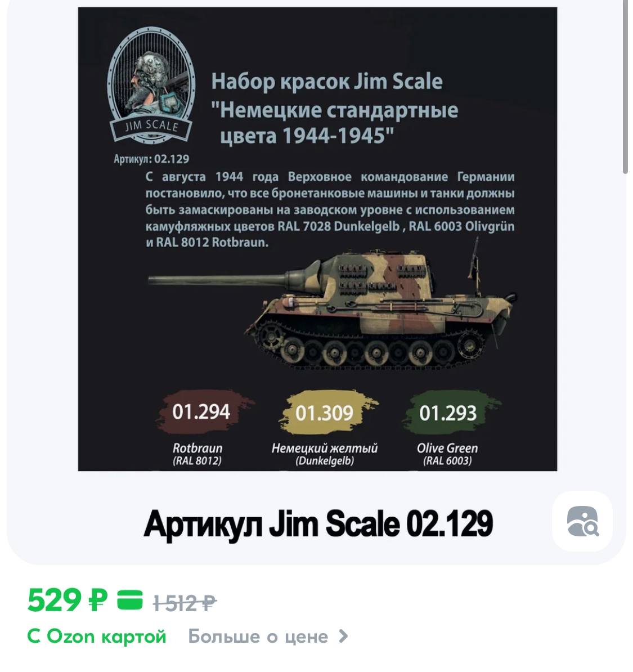The image size is (633, 672).
Task: Click the "Немецкий желтый" label
Action: pos(325,449)
